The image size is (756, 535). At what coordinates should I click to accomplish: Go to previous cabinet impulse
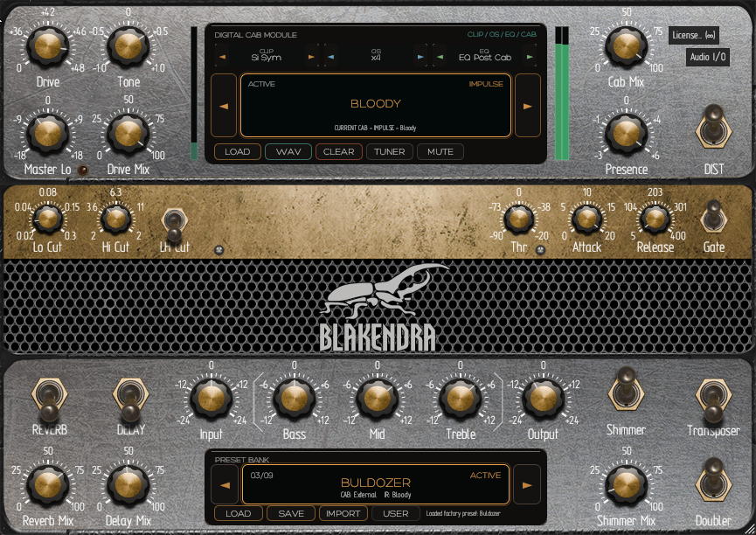(224, 106)
